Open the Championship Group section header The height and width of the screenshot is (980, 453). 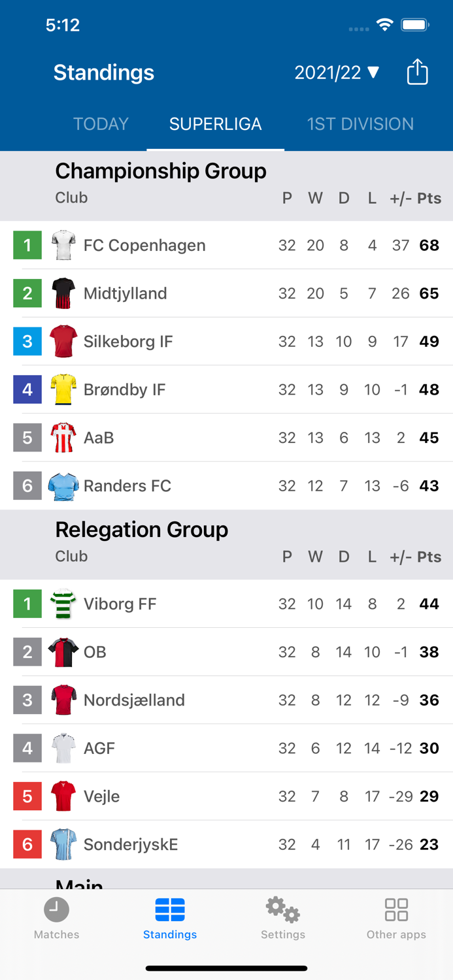[x=161, y=171]
